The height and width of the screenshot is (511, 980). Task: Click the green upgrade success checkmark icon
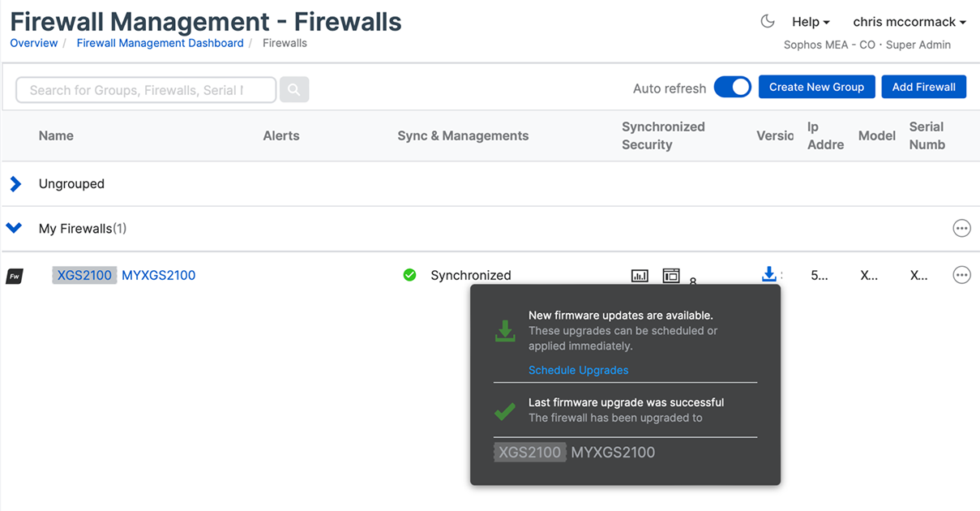pyautogui.click(x=504, y=410)
